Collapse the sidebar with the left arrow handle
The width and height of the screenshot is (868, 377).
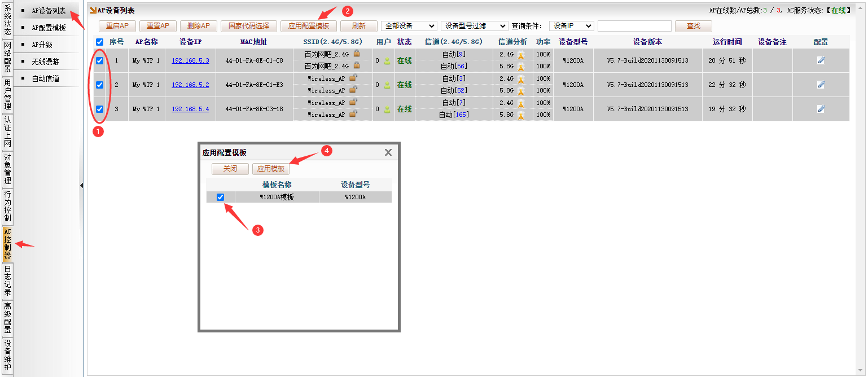click(x=81, y=185)
